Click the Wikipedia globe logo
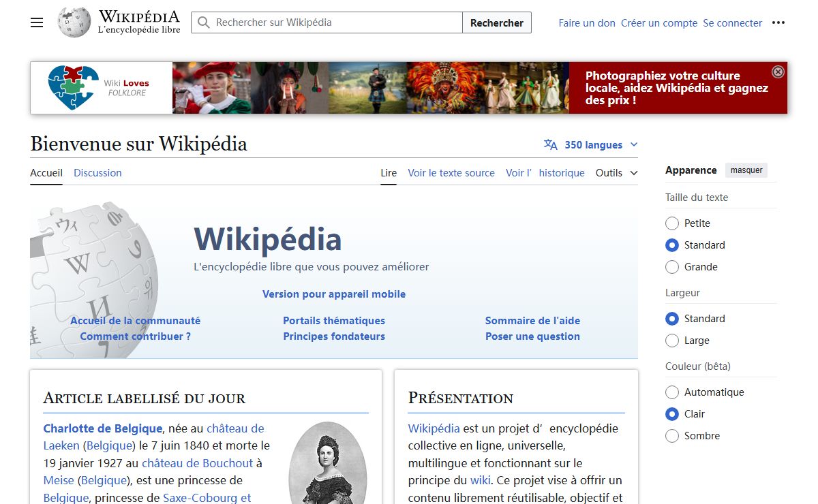 tap(74, 22)
